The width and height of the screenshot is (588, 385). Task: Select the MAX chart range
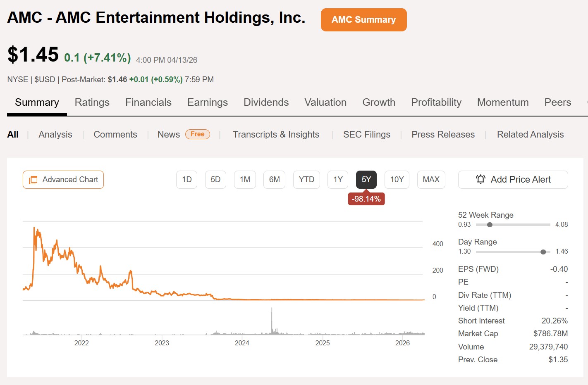(x=431, y=180)
